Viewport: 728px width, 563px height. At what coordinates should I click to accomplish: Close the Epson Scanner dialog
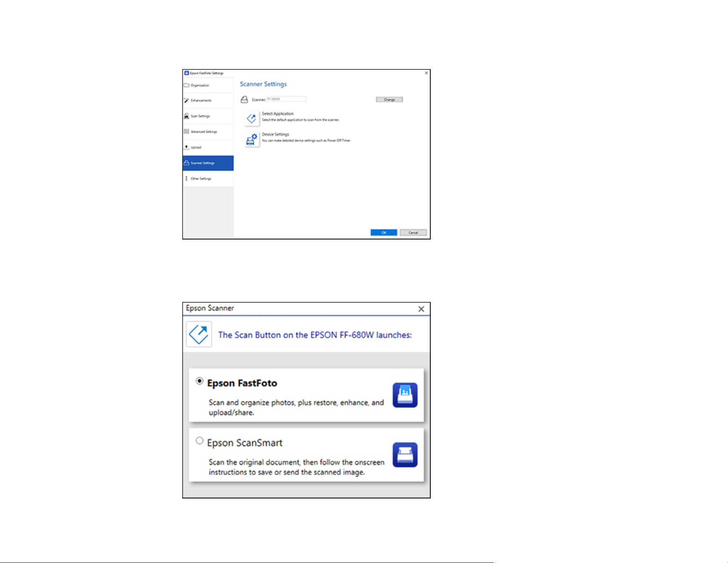click(421, 309)
